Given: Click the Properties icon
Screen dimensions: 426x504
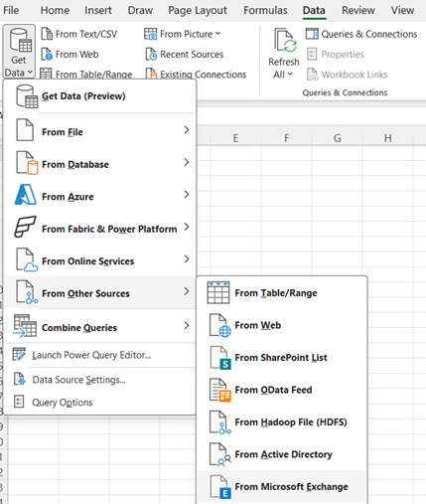Looking at the screenshot, I should pos(312,54).
